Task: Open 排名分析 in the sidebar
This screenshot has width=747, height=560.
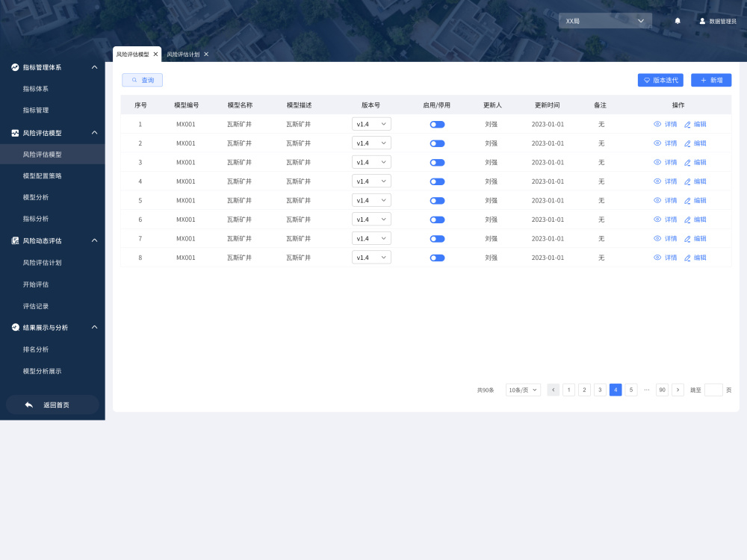Action: [x=36, y=349]
